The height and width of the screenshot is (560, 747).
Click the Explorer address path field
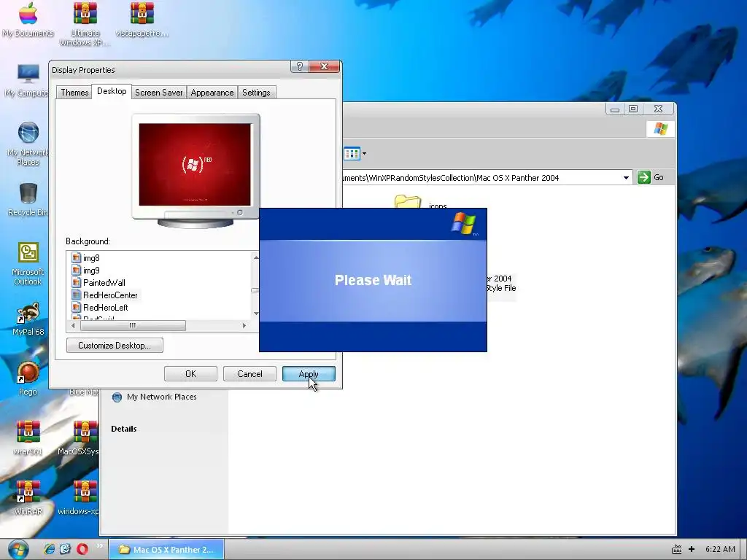coord(481,178)
